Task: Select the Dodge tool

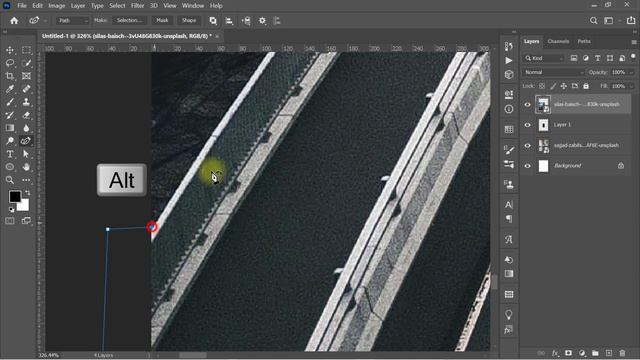Action: (10, 141)
